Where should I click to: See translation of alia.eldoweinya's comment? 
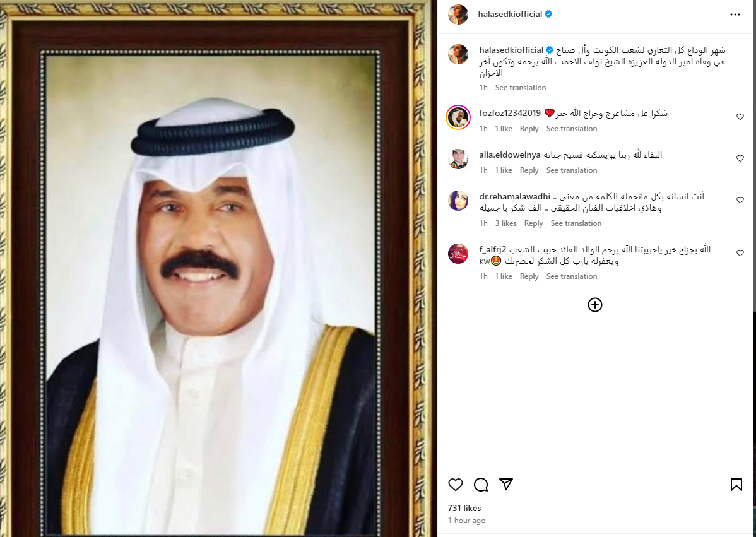(571, 170)
